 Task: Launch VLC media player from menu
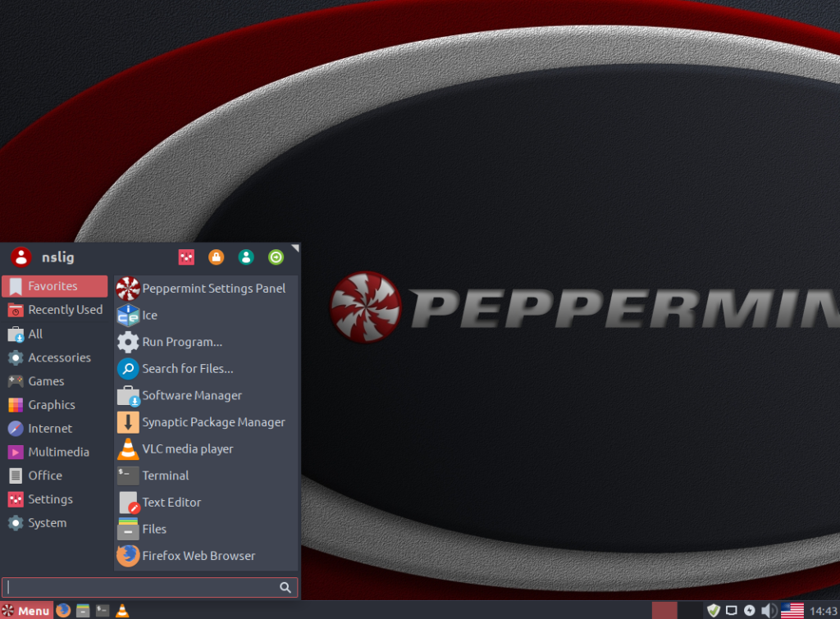[x=206, y=449]
